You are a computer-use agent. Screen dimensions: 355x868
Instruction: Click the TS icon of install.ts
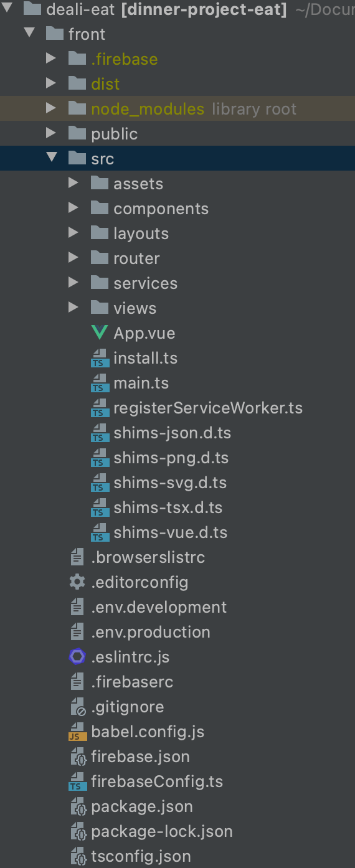(99, 359)
